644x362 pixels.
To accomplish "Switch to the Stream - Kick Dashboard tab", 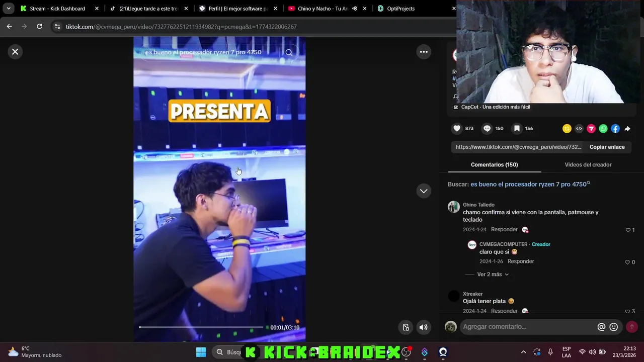I will click(x=57, y=9).
